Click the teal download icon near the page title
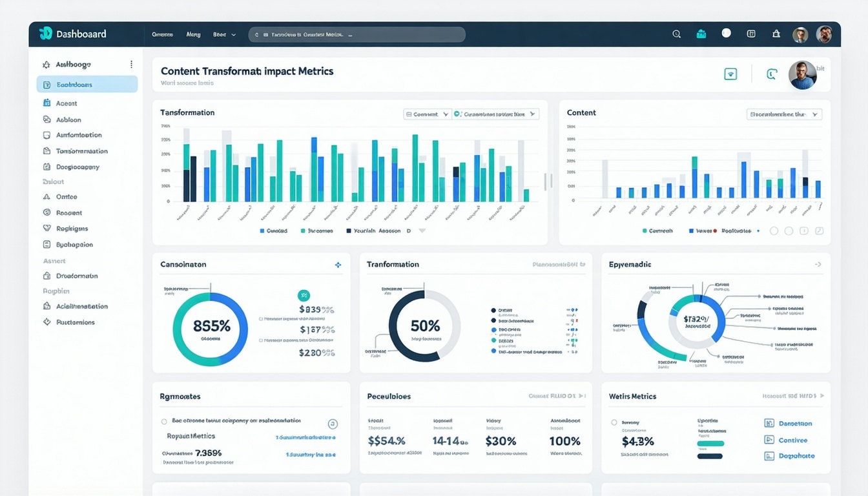The width and height of the screenshot is (868, 496). click(730, 74)
